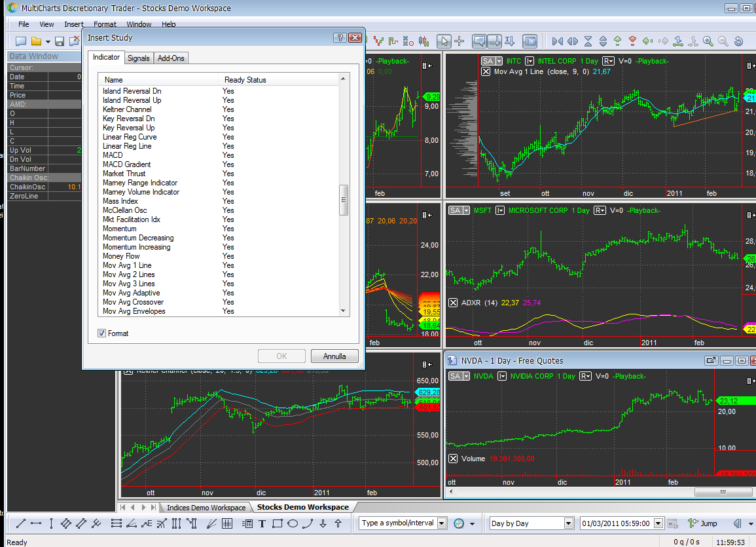Open the symbol/interval dropdown arrow
The width and height of the screenshot is (756, 547).
pyautogui.click(x=442, y=523)
